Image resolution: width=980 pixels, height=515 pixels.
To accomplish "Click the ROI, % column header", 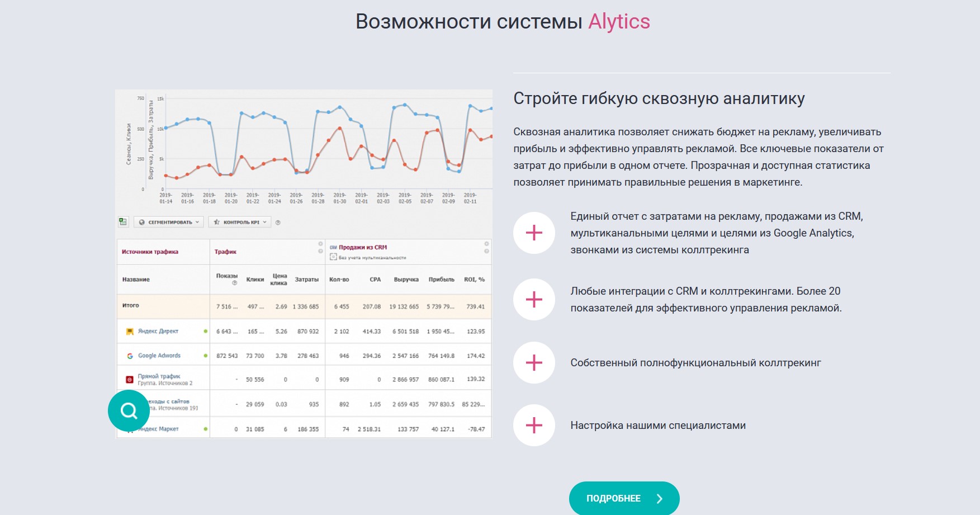I will coord(474,280).
